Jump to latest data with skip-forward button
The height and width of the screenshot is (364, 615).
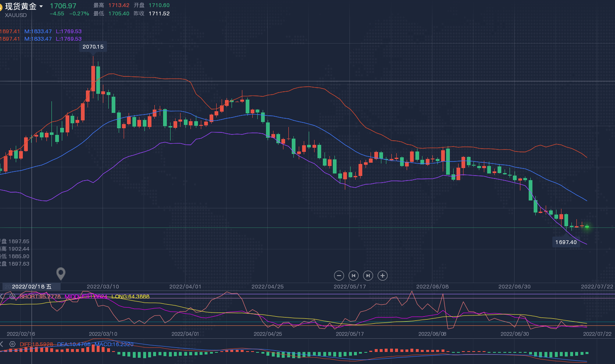pos(368,276)
